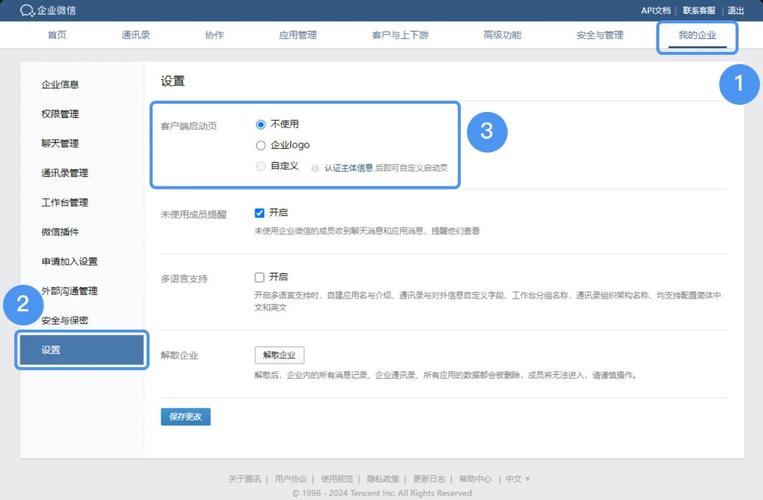Open 关于腾讯 footer link
The width and height of the screenshot is (763, 500).
(244, 479)
